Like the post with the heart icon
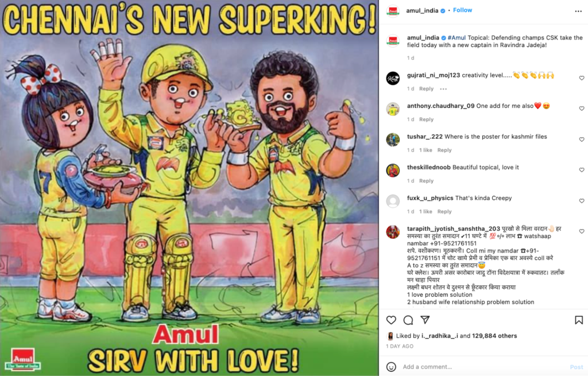This screenshot has height=376, width=588. [391, 320]
